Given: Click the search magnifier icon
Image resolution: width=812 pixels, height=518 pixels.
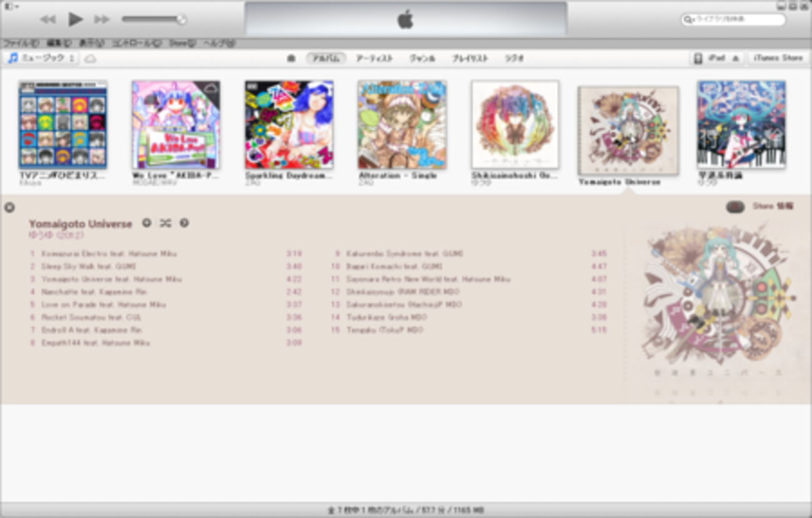Looking at the screenshot, I should [688, 19].
